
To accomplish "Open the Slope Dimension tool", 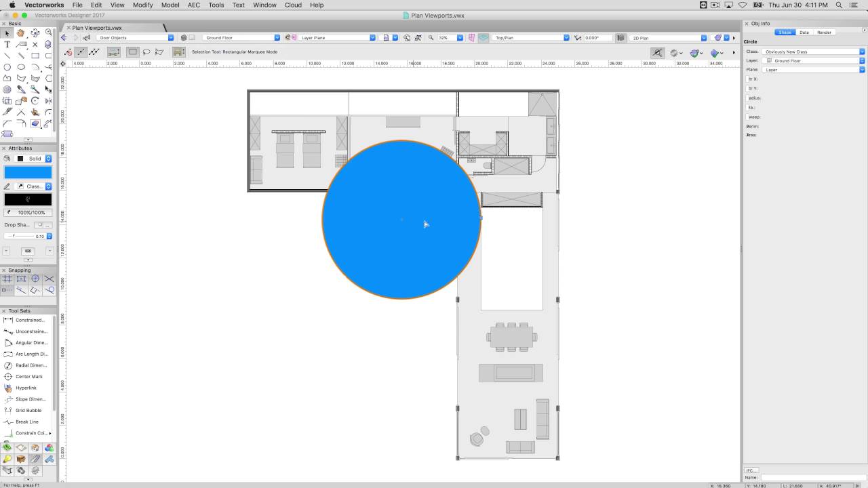I will coord(25,399).
